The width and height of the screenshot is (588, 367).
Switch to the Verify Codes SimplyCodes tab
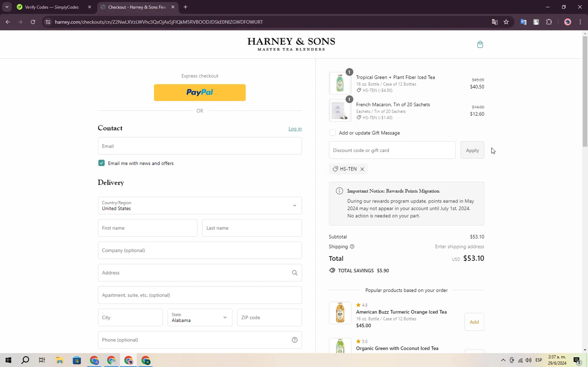click(52, 7)
